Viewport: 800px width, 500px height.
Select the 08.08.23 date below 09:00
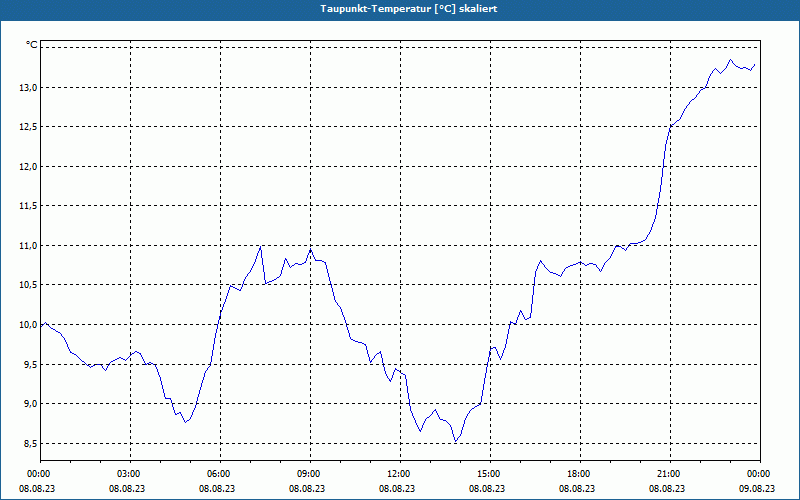click(x=307, y=488)
